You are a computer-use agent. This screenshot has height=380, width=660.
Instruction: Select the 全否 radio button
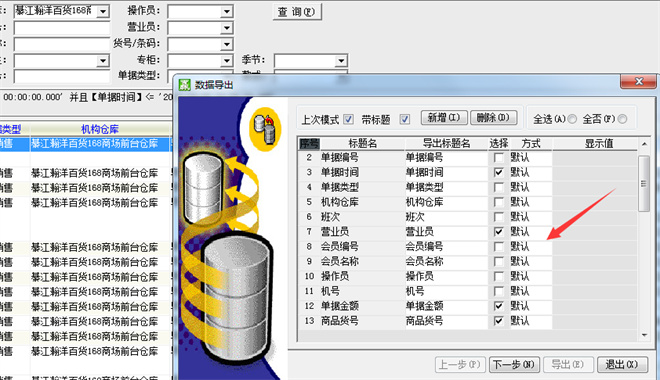(622, 120)
